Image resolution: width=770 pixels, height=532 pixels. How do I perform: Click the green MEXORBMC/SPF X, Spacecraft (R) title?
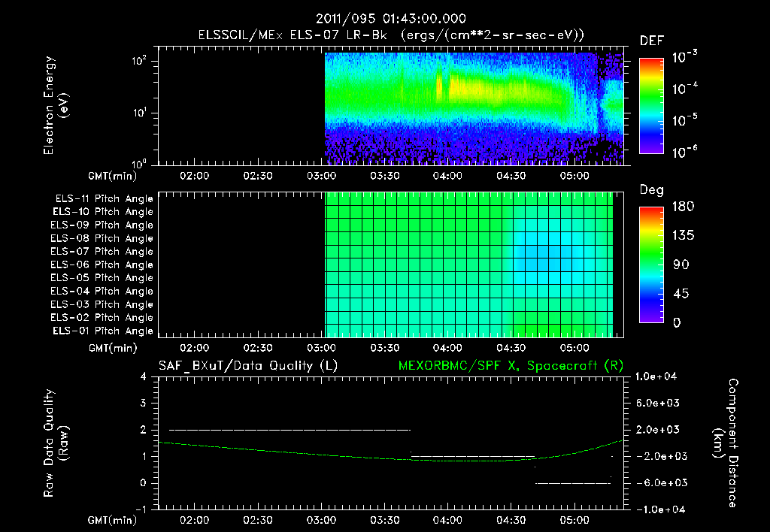point(511,366)
